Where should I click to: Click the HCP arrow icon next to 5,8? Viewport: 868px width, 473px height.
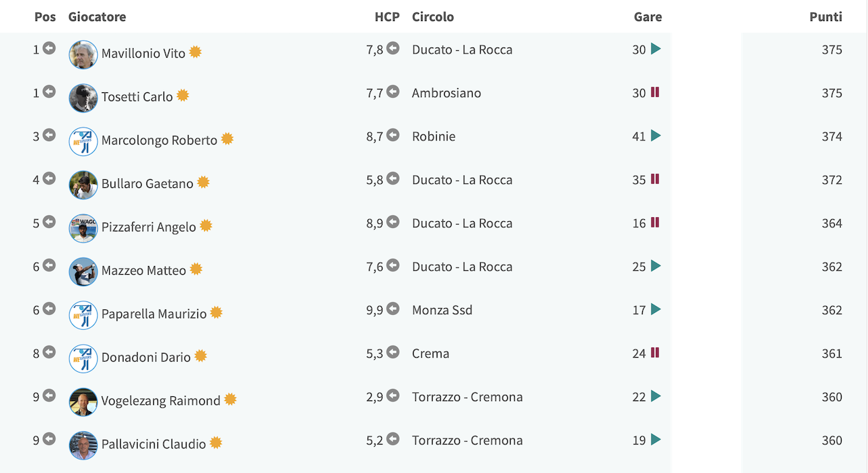tap(393, 178)
